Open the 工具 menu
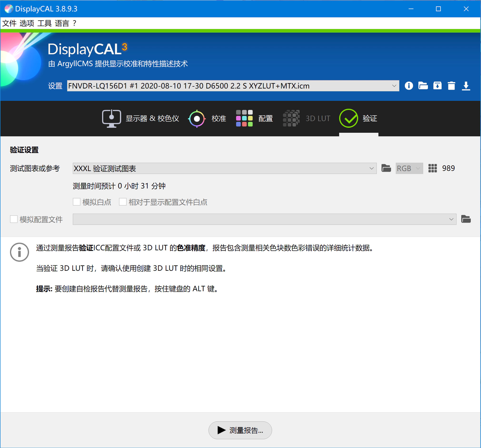Screen dimensions: 481x448 click(x=45, y=23)
